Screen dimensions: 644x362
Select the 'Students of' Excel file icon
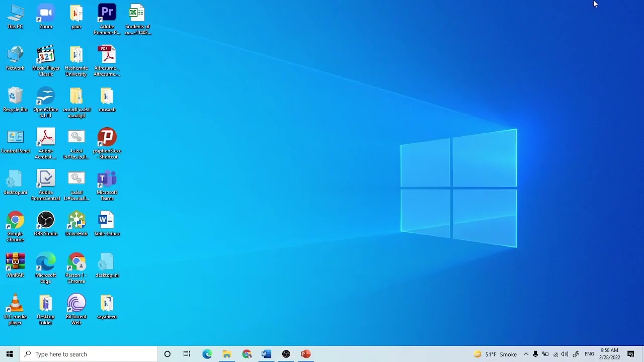(137, 20)
